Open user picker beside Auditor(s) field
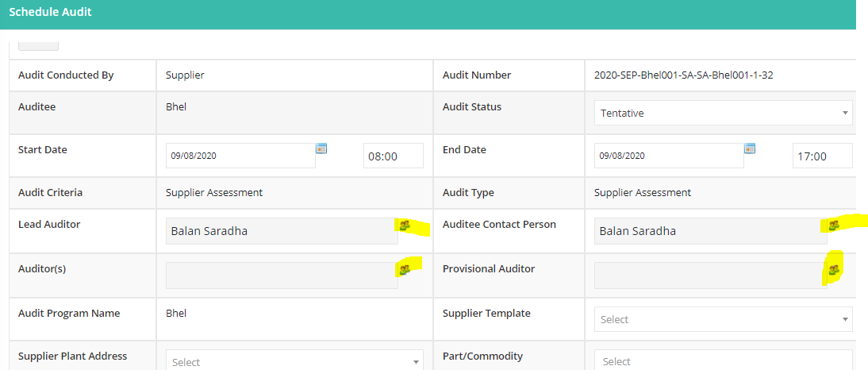 405,270
